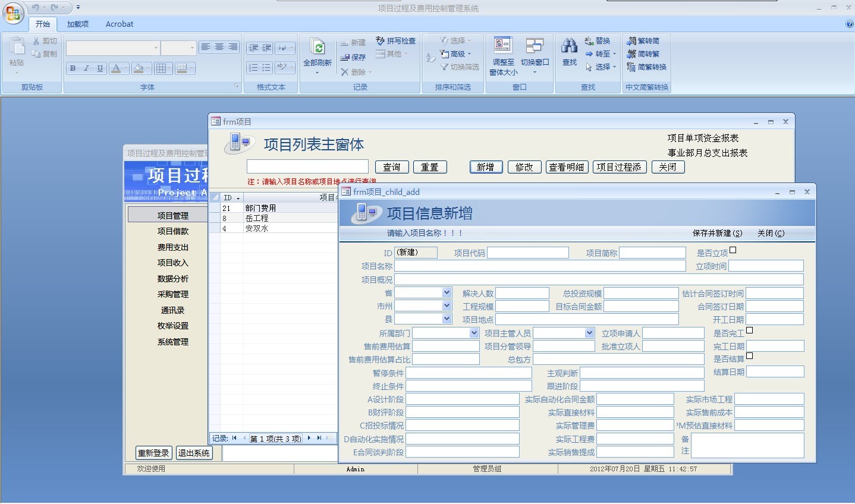Image resolution: width=855 pixels, height=504 pixels.
Task: Click the Chinese conversion (简繁转换) icon
Action: [x=631, y=67]
